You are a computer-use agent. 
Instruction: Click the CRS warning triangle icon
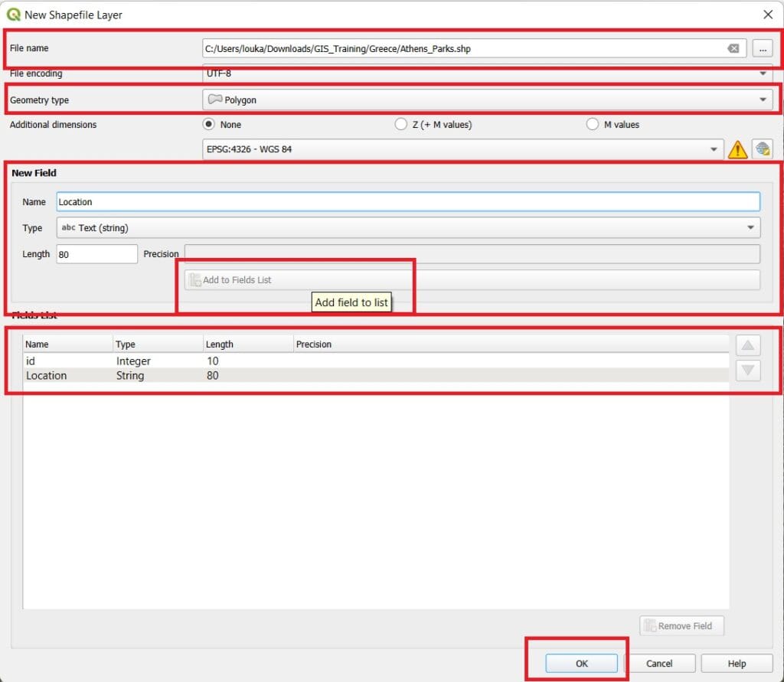click(x=737, y=149)
